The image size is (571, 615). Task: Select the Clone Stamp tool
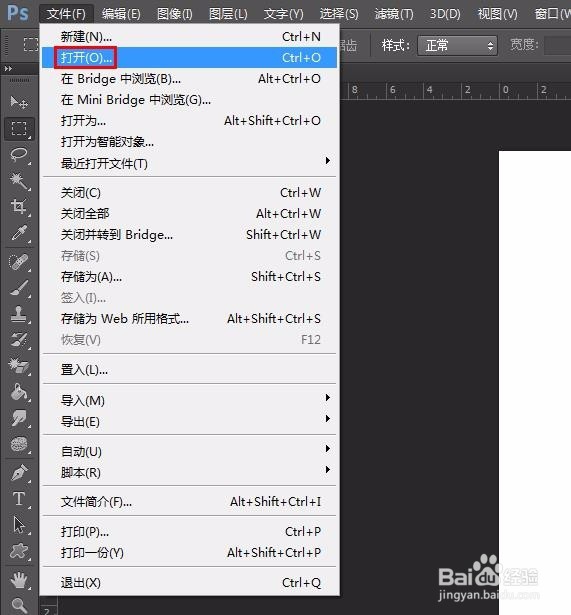point(19,314)
